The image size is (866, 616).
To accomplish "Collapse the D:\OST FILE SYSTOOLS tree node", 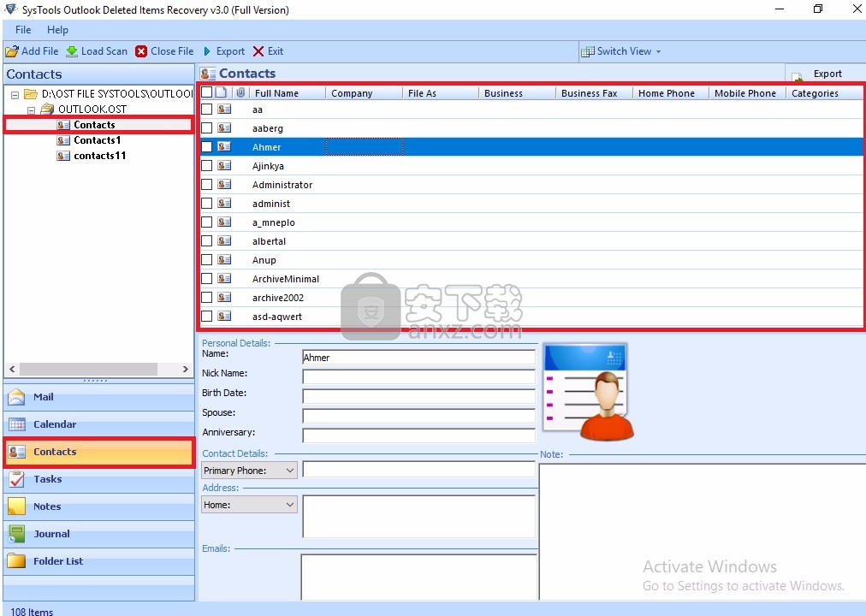I will pyautogui.click(x=15, y=95).
